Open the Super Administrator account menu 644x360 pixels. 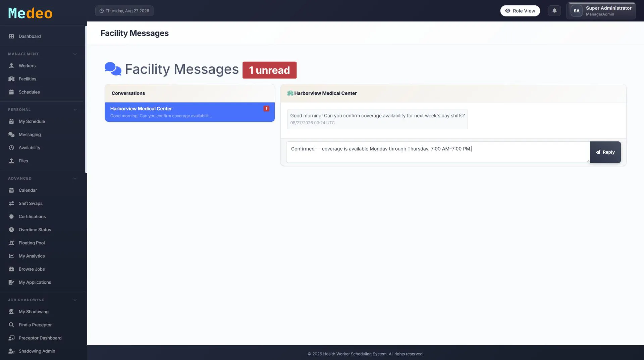click(x=601, y=11)
